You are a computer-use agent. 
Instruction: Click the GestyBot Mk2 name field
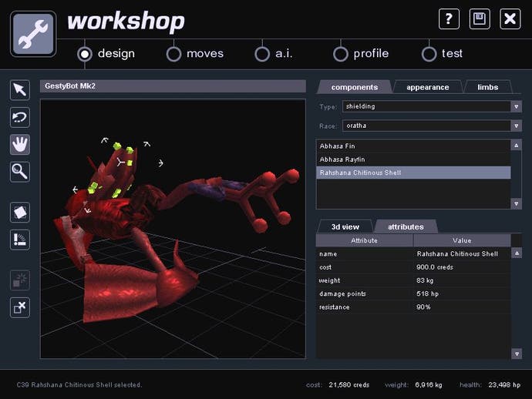tap(173, 86)
